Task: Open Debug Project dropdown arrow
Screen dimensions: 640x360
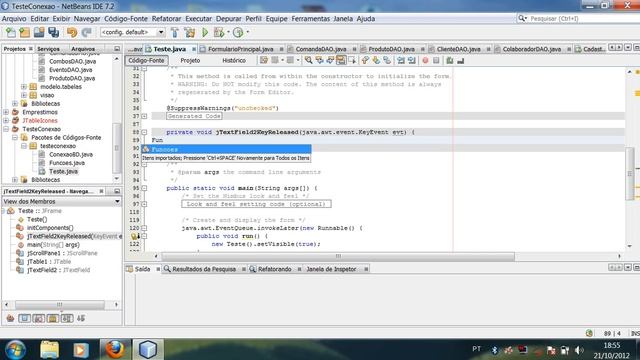Action: [x=228, y=32]
